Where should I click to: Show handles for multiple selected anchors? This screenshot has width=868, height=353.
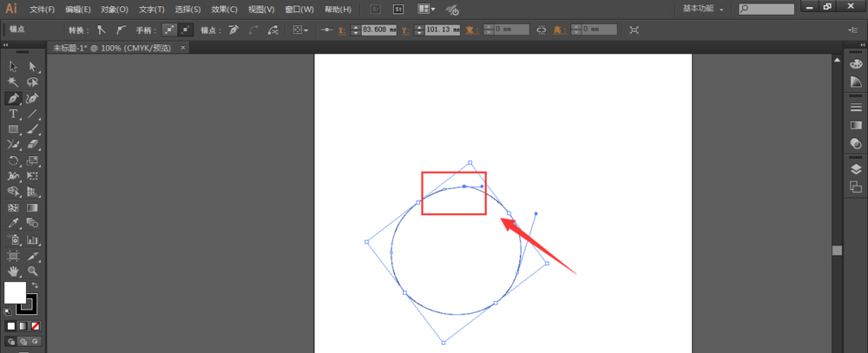169,29
